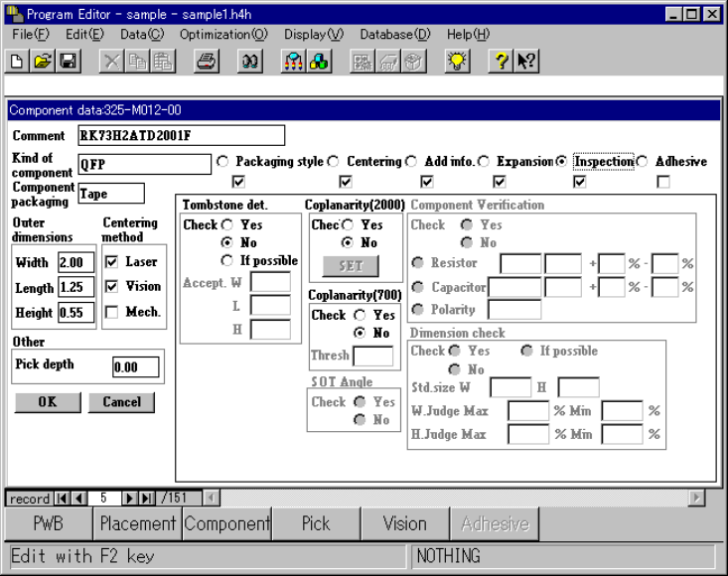728x576 pixels.
Task: Select Tombstone det. Yes radio button
Action: (x=227, y=225)
